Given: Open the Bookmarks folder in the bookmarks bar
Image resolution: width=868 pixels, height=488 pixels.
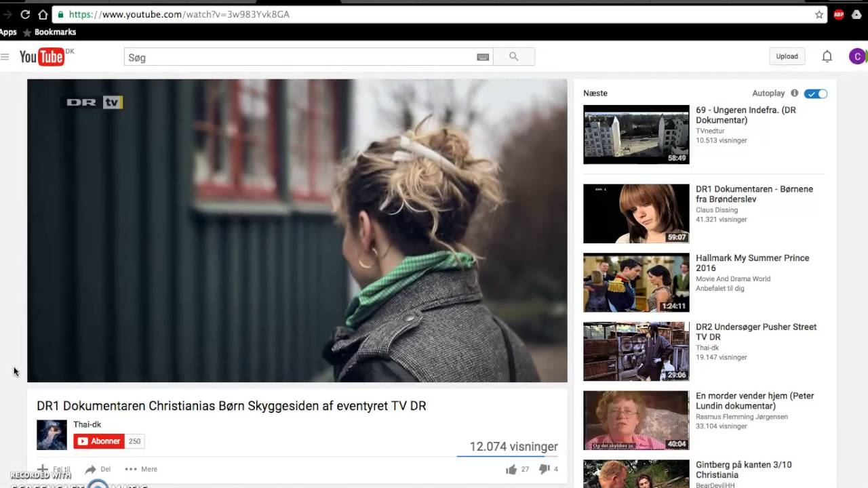Looking at the screenshot, I should (49, 32).
